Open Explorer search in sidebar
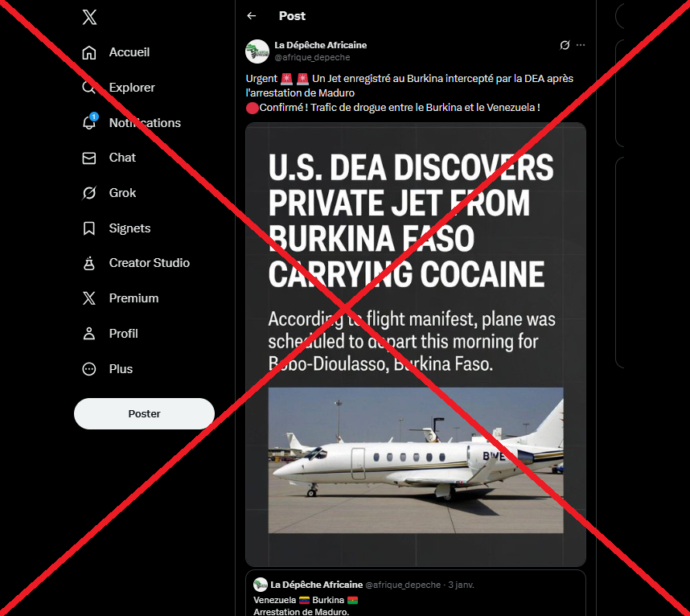Viewport: 690px width, 616px height. pos(89,88)
